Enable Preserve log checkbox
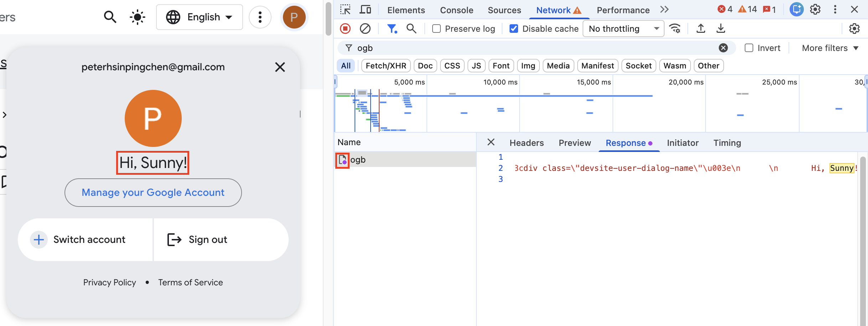The image size is (868, 326). coord(436,29)
